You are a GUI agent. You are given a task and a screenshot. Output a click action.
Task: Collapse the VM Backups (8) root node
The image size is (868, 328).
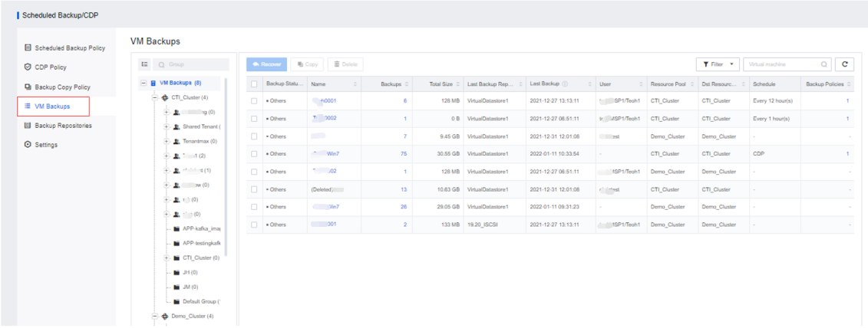144,83
